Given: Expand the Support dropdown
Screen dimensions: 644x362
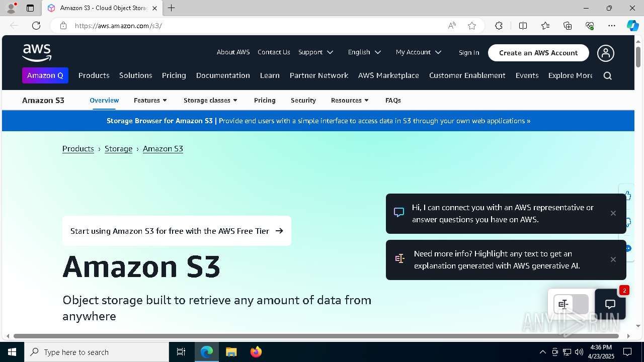Looking at the screenshot, I should coord(316,52).
